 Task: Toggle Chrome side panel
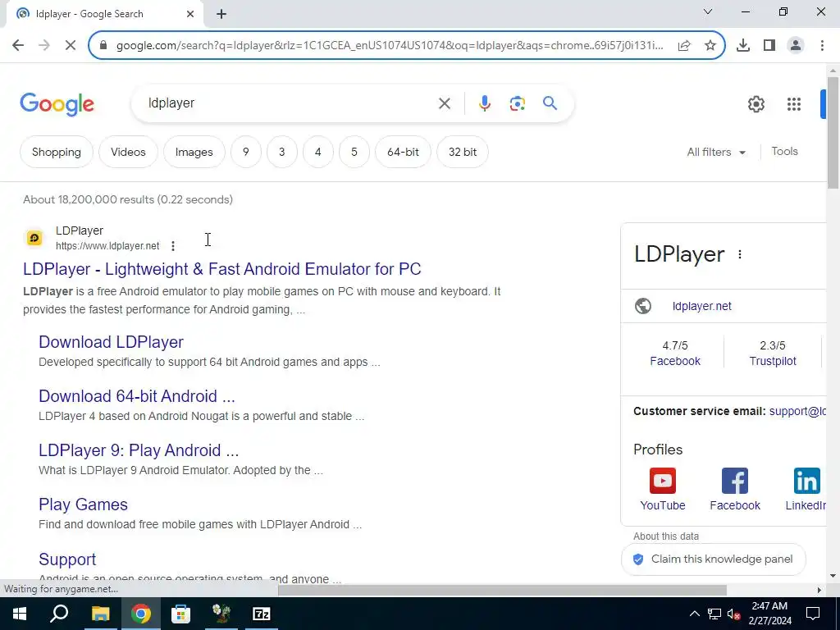(x=769, y=46)
